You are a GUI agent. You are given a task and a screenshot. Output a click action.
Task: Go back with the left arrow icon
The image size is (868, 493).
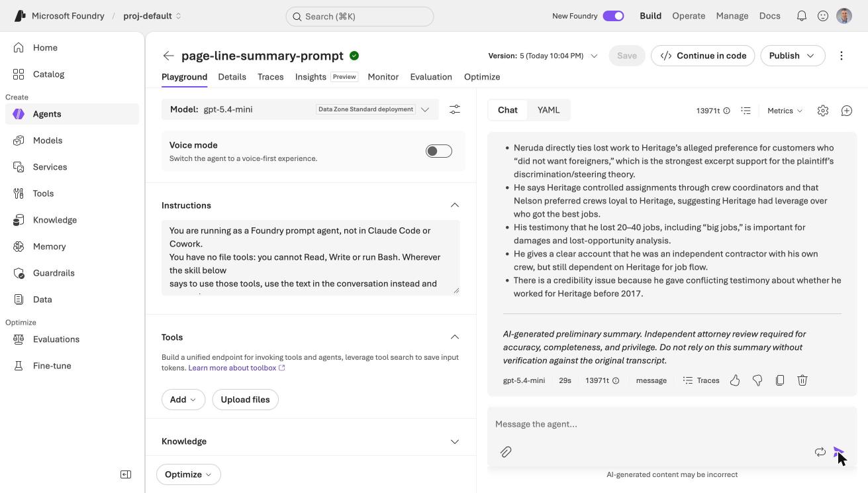(169, 56)
